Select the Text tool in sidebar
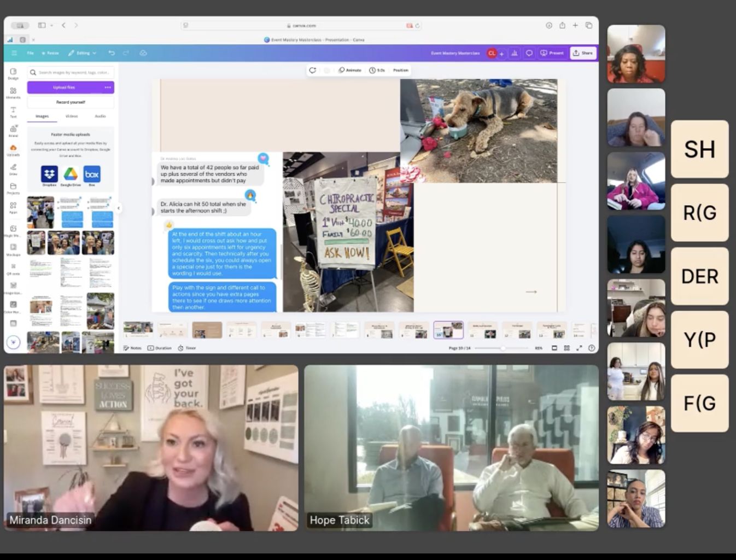Screen dimensions: 736x560 pyautogui.click(x=13, y=112)
